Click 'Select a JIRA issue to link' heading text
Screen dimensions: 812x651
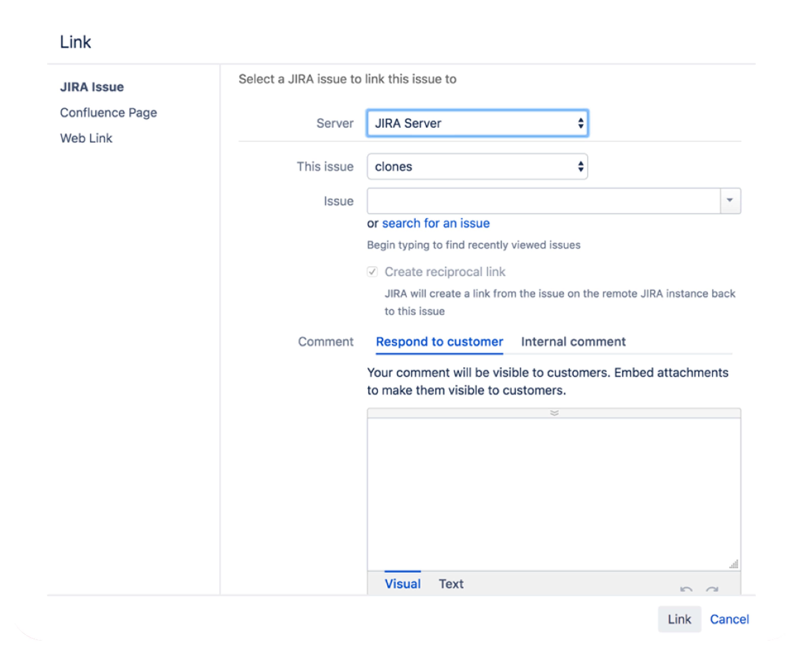[347, 79]
